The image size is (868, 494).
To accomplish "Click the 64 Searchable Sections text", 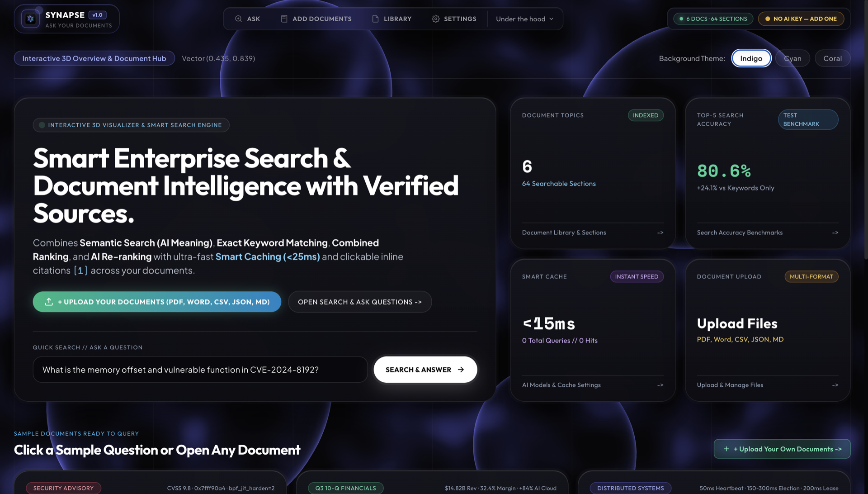I will point(559,184).
